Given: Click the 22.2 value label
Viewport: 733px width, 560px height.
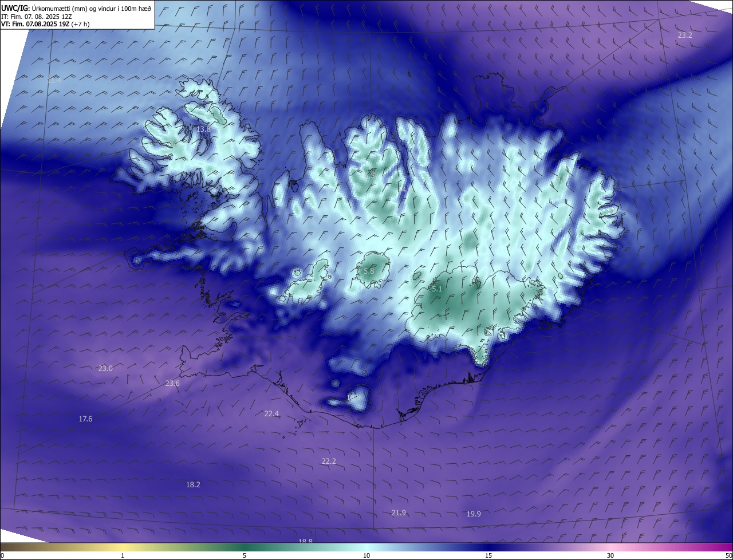Looking at the screenshot, I should [329, 461].
